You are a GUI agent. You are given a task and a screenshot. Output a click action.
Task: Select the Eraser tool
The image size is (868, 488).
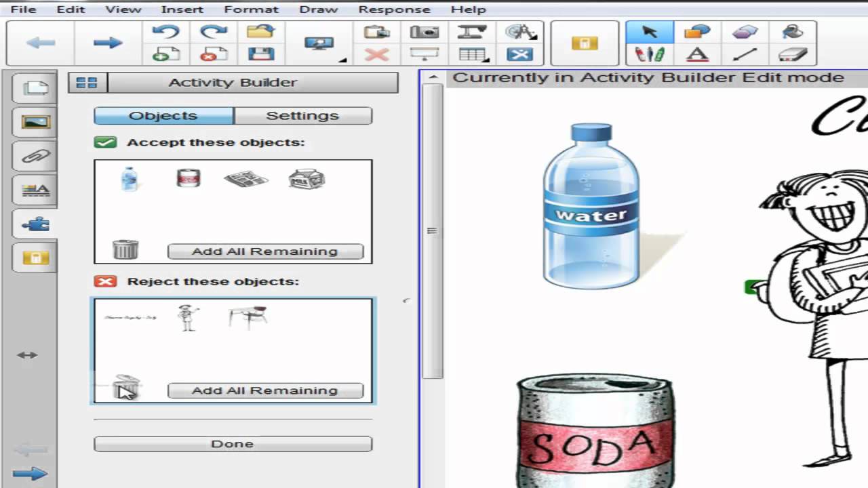[x=792, y=54]
